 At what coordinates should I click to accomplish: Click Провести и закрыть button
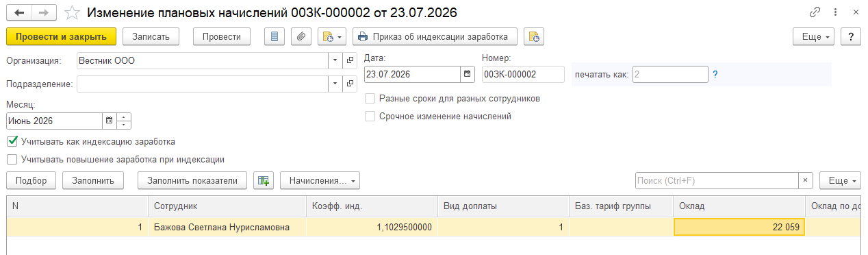coord(61,36)
